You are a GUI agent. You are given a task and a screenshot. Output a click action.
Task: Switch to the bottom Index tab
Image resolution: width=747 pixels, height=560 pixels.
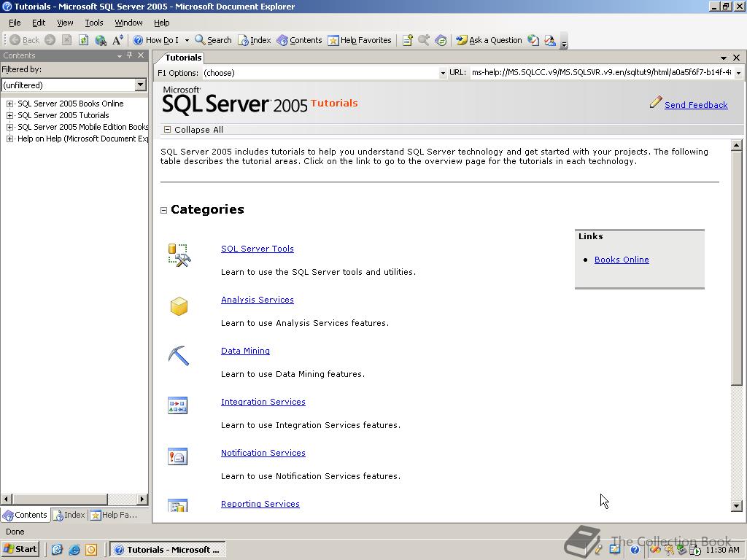(69, 515)
